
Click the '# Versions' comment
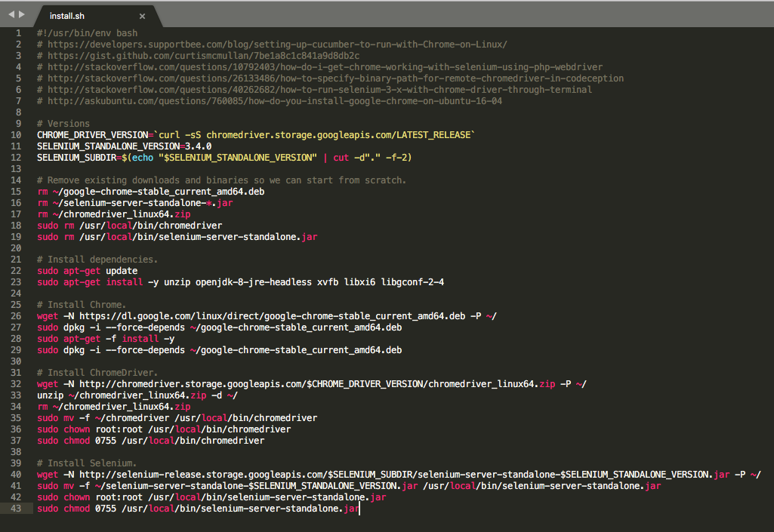point(63,124)
